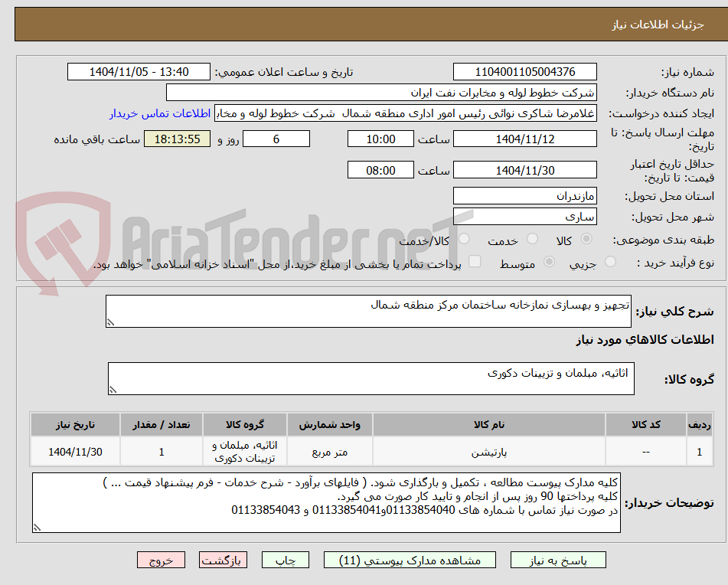Click the price validity date 1404/11/30 field
The width and height of the screenshot is (728, 585).
click(x=524, y=170)
